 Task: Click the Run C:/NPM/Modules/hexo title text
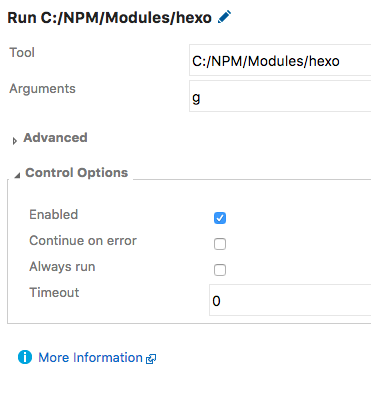click(x=110, y=18)
